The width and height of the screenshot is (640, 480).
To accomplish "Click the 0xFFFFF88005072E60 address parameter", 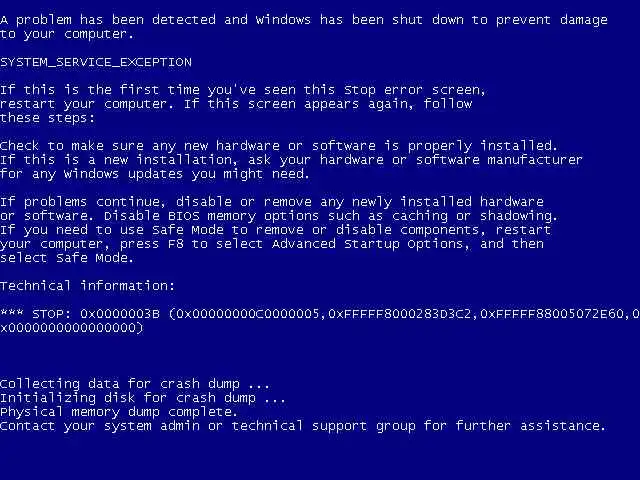I will (551, 314).
